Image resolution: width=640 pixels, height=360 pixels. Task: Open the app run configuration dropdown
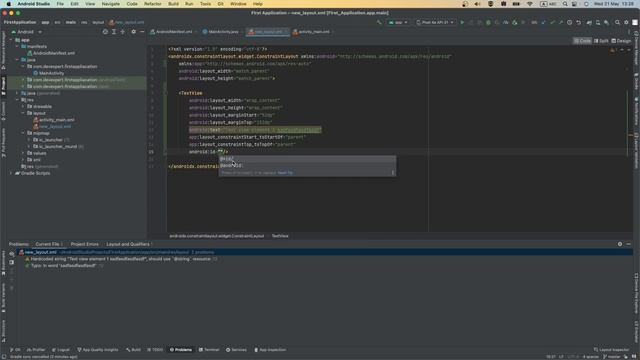398,22
